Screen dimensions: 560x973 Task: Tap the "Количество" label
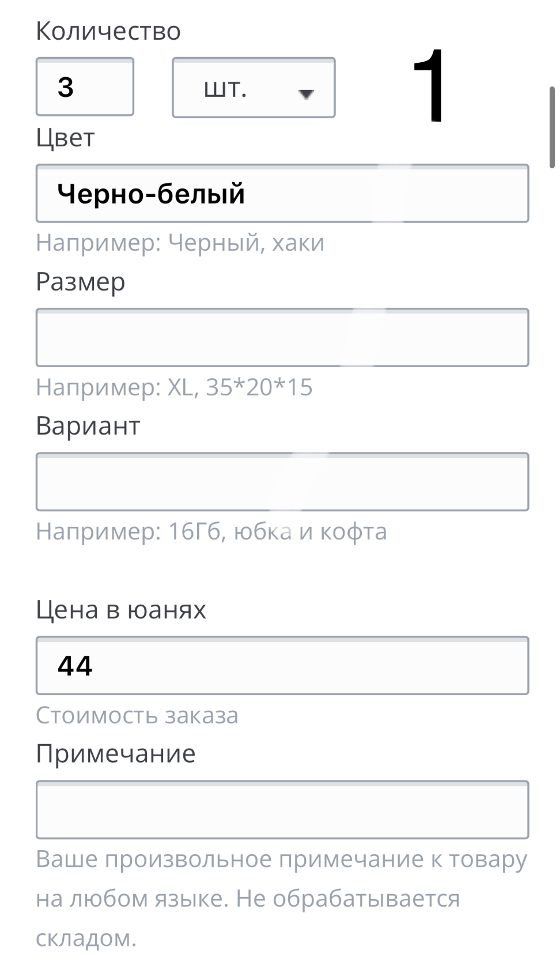click(108, 31)
